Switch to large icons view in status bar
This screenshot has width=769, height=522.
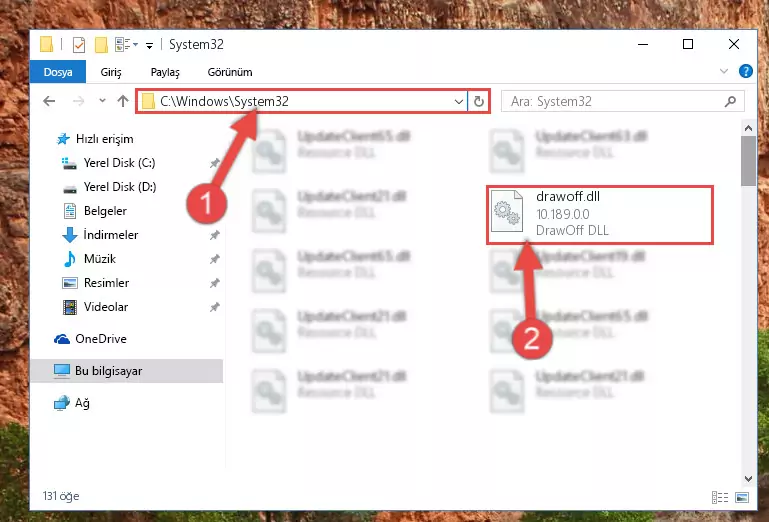tap(742, 497)
